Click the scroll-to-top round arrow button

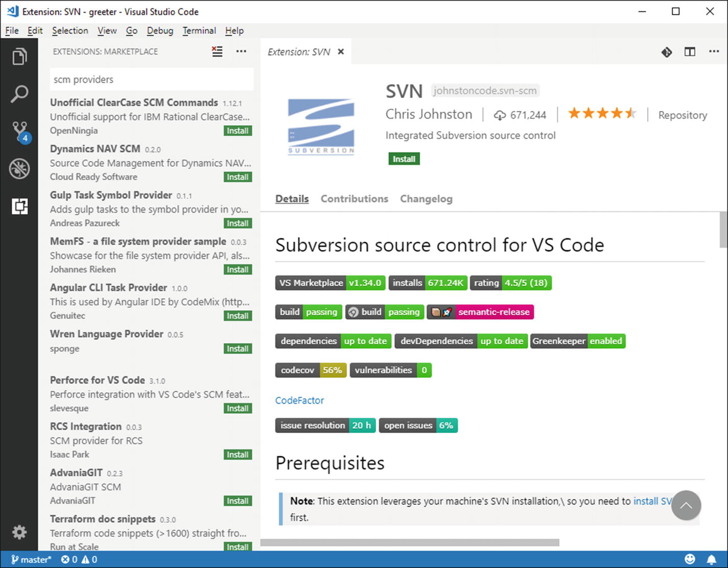[686, 505]
